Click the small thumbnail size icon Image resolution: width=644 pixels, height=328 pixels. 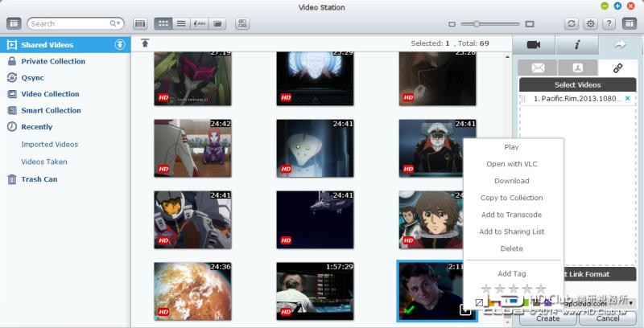click(452, 24)
